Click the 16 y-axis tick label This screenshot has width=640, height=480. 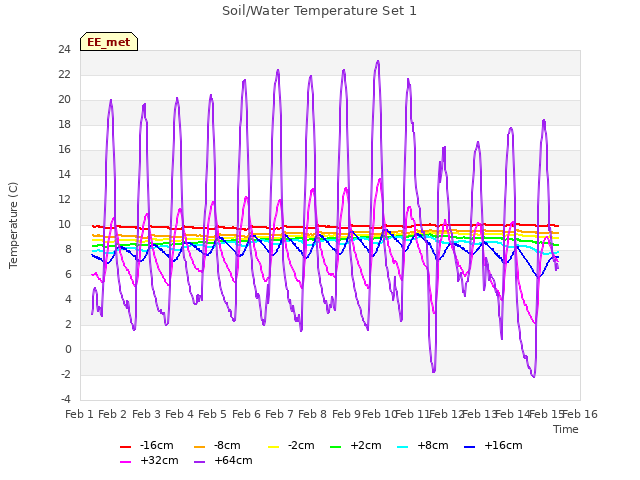tap(64, 150)
